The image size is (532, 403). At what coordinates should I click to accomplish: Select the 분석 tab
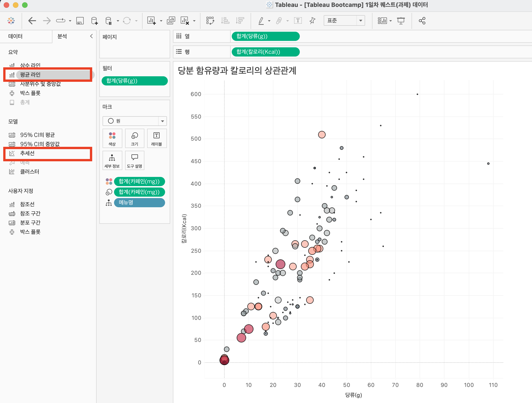pyautogui.click(x=62, y=36)
